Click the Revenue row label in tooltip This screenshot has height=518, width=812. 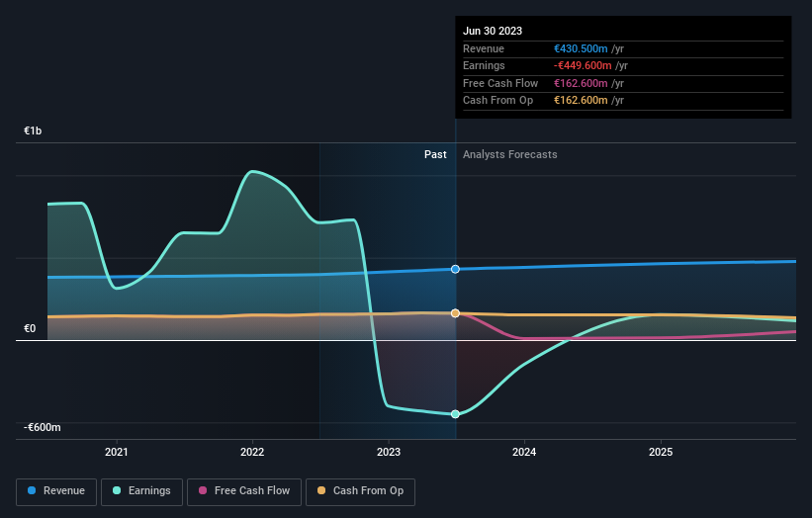click(484, 48)
